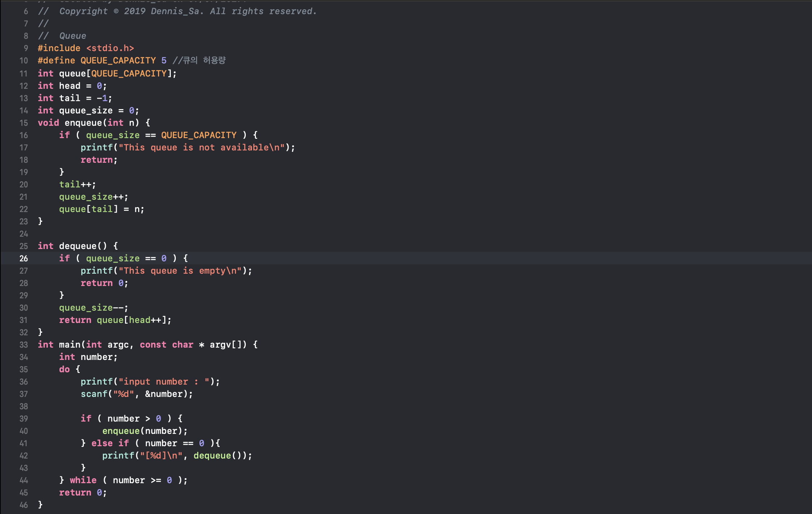Click the enqueue(number) call inside main
Image resolution: width=812 pixels, height=514 pixels.
tap(121, 431)
